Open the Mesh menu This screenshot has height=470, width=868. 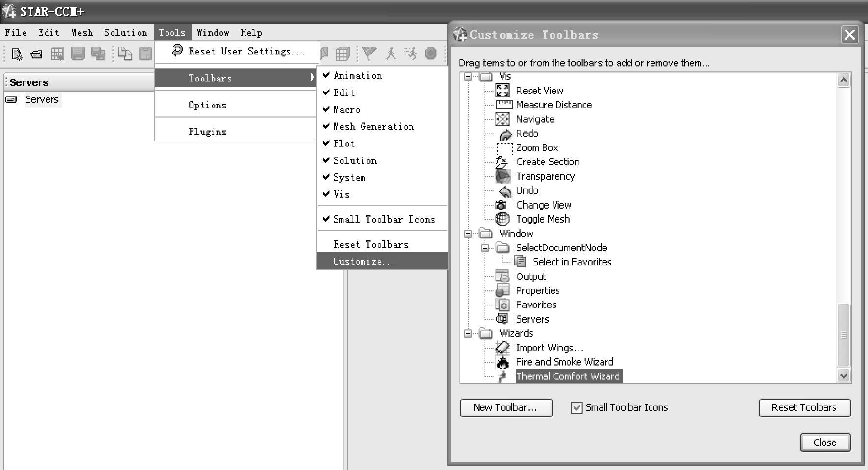[x=82, y=33]
